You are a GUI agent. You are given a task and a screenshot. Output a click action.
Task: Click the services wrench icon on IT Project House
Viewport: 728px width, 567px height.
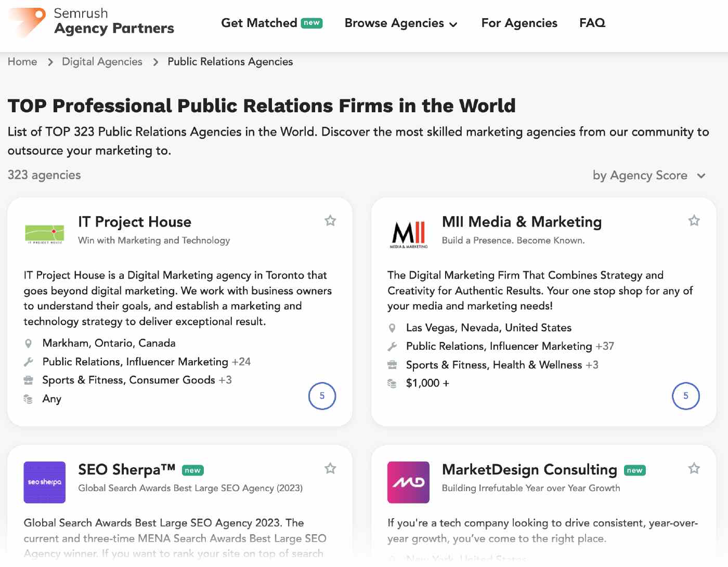pos(29,361)
